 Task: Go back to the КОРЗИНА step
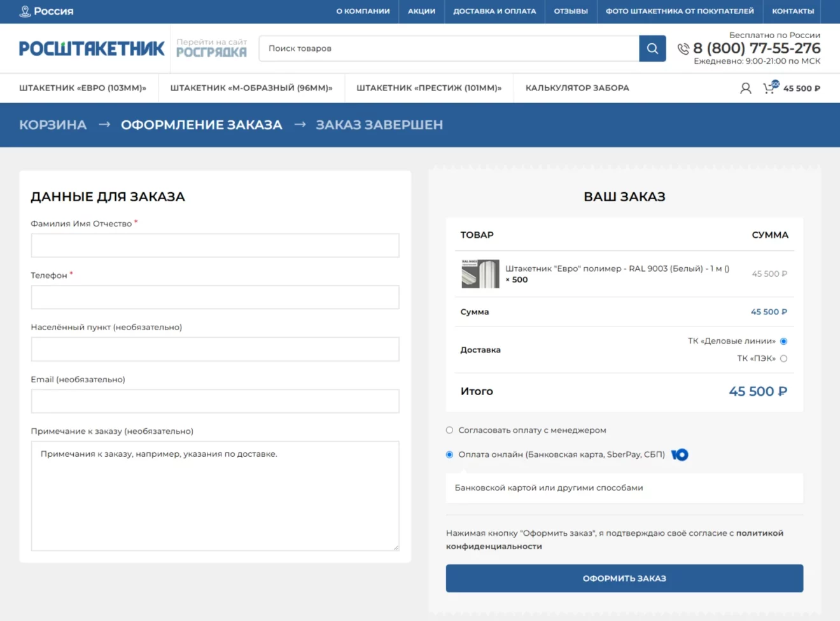53,125
